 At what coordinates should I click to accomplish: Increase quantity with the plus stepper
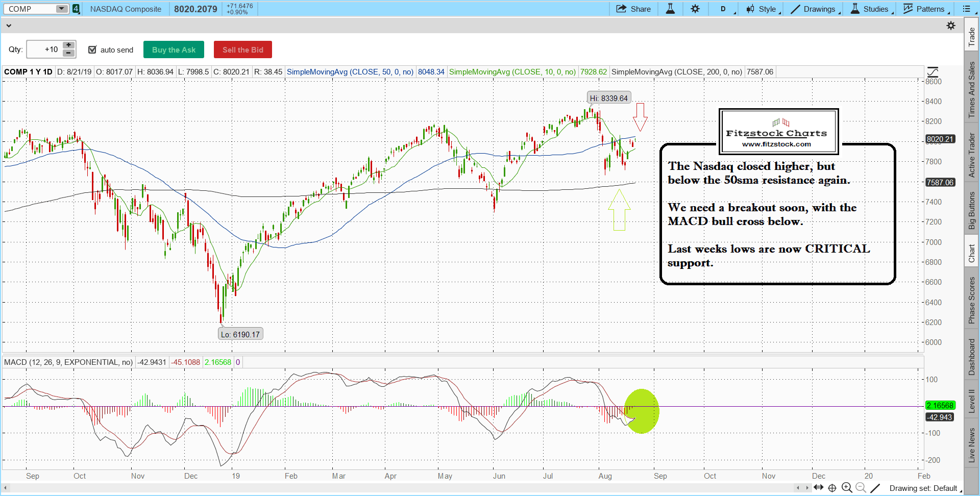pos(68,45)
